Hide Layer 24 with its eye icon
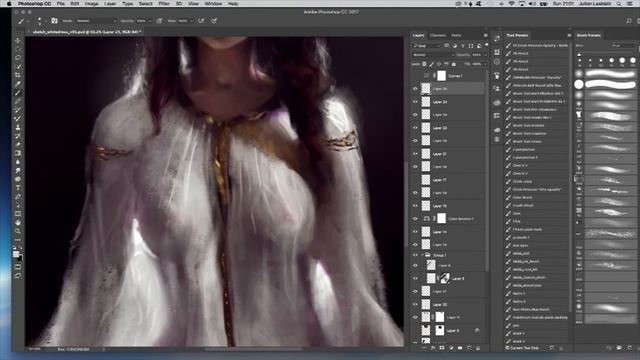This screenshot has width=640, height=360. 415,102
